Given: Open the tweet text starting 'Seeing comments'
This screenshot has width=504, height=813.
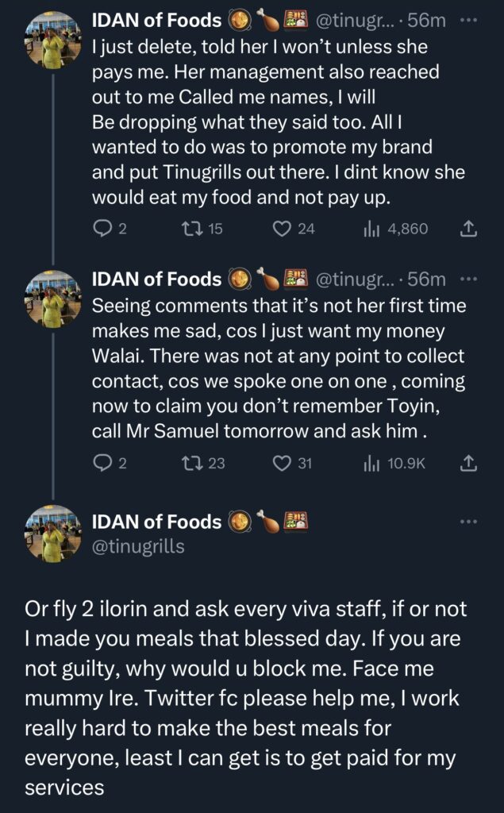Looking at the screenshot, I should click(278, 359).
